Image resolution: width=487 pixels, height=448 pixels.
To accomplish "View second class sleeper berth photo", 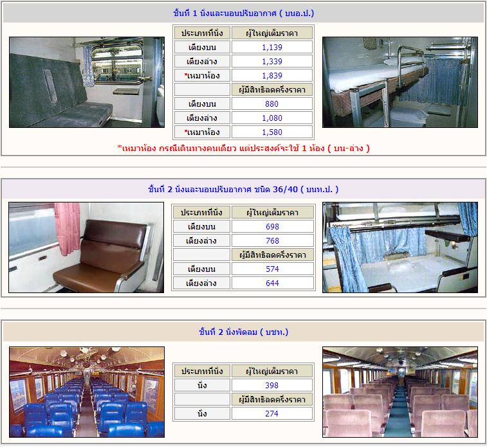I will [400, 247].
